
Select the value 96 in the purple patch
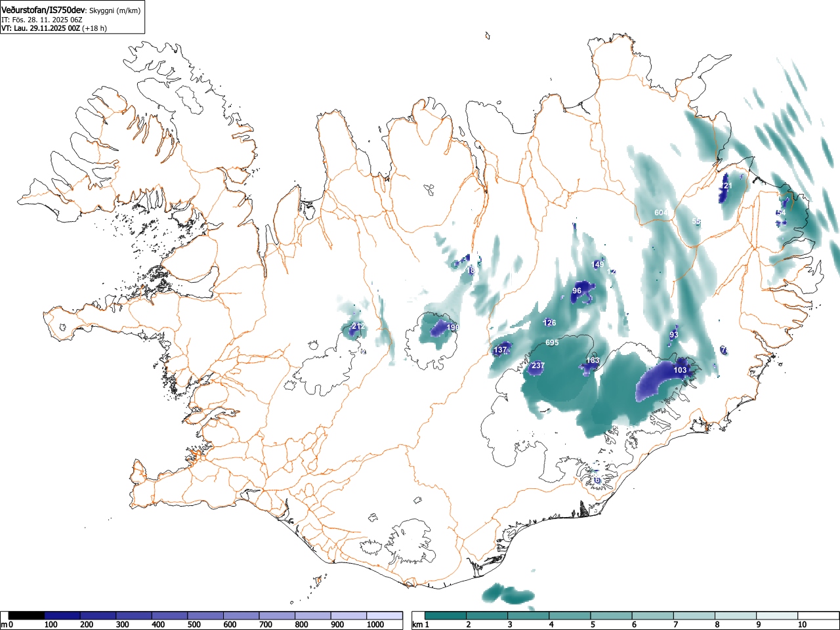coord(577,291)
